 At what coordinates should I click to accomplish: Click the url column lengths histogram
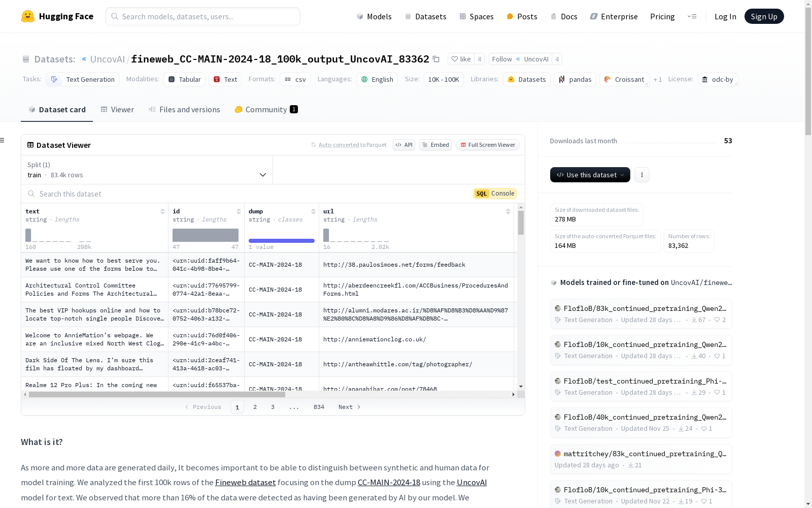click(x=356, y=235)
